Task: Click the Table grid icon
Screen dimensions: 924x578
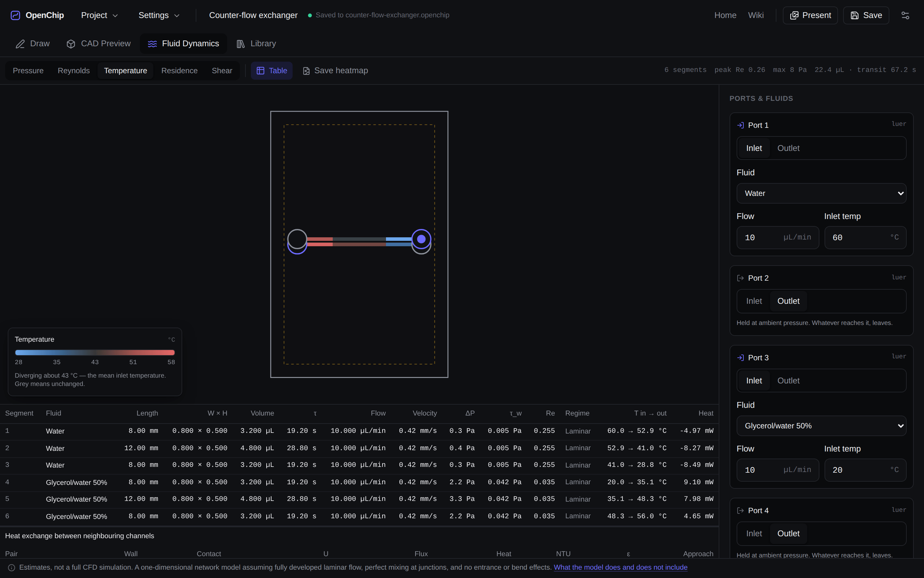Action: pyautogui.click(x=261, y=71)
